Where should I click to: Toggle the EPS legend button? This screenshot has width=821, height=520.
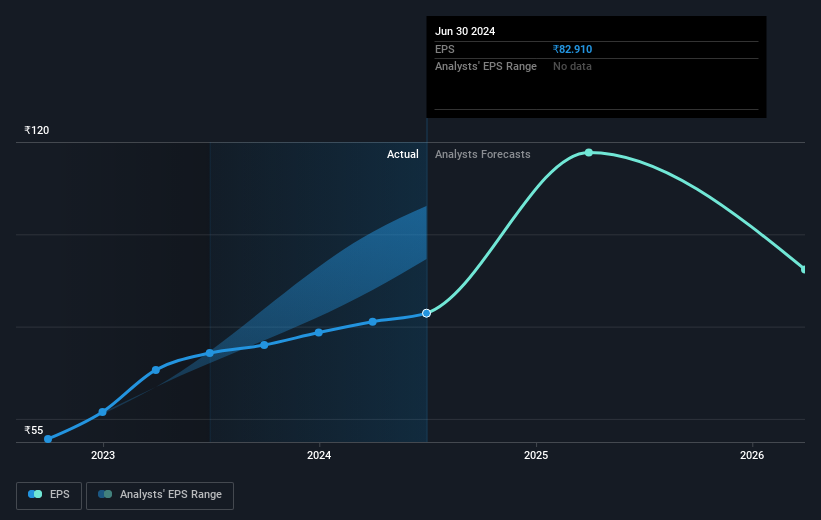(49, 495)
